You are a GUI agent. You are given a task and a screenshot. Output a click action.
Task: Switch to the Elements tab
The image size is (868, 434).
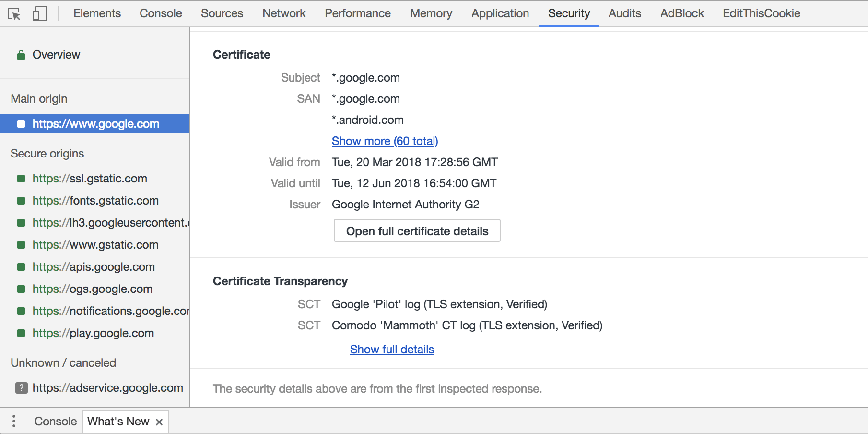click(x=97, y=13)
